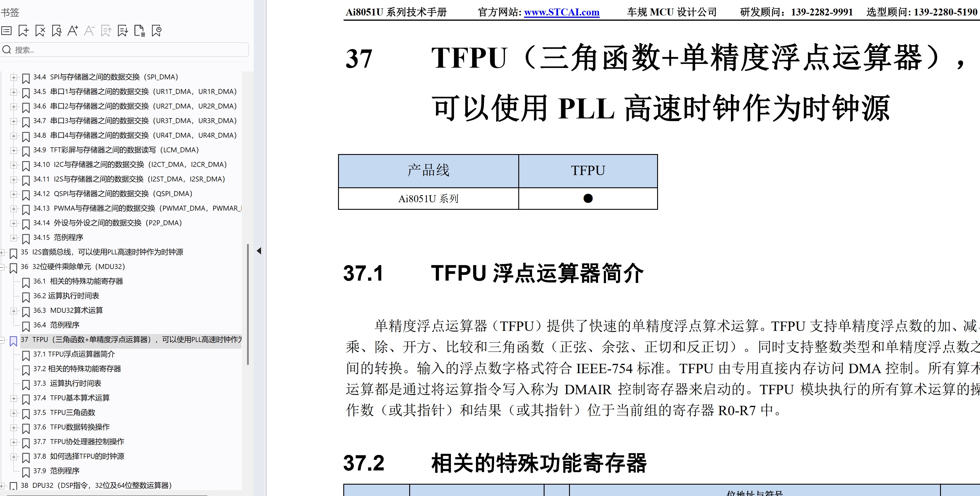Click the bookmark flag icon for 36.2
Image resolution: width=980 pixels, height=496 pixels.
click(26, 297)
